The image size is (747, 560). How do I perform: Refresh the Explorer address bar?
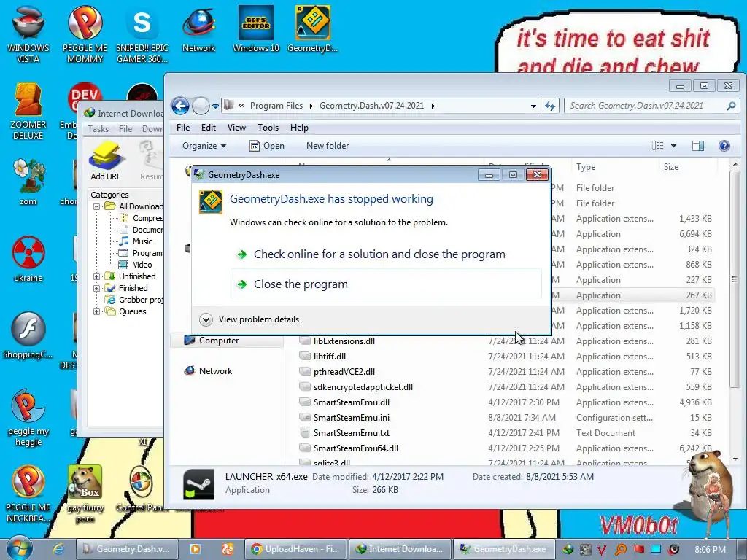tap(550, 106)
